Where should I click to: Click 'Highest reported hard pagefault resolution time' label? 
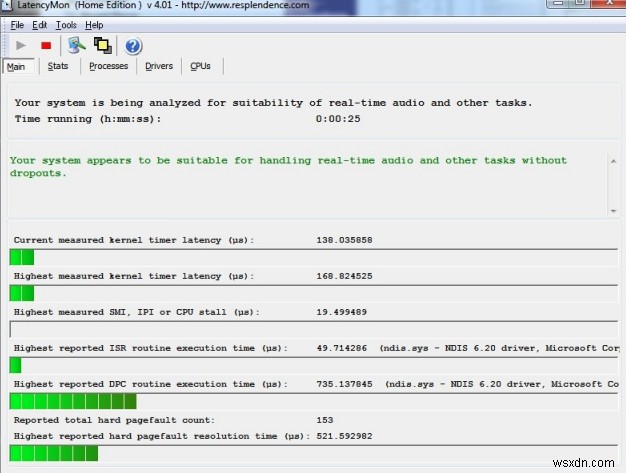(162, 436)
